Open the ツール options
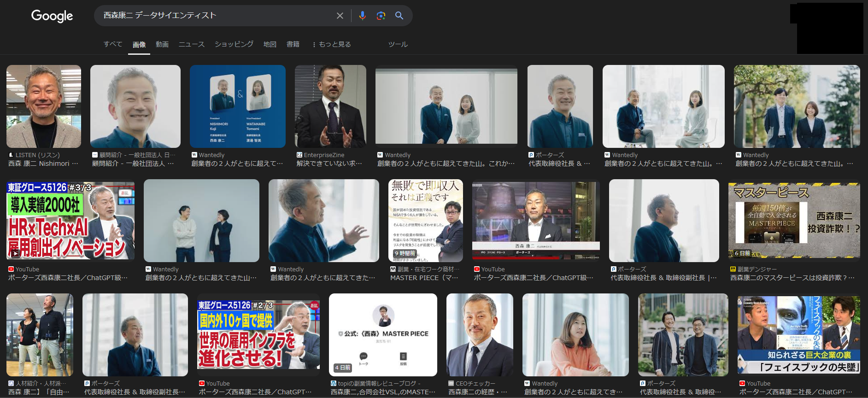 (x=398, y=44)
